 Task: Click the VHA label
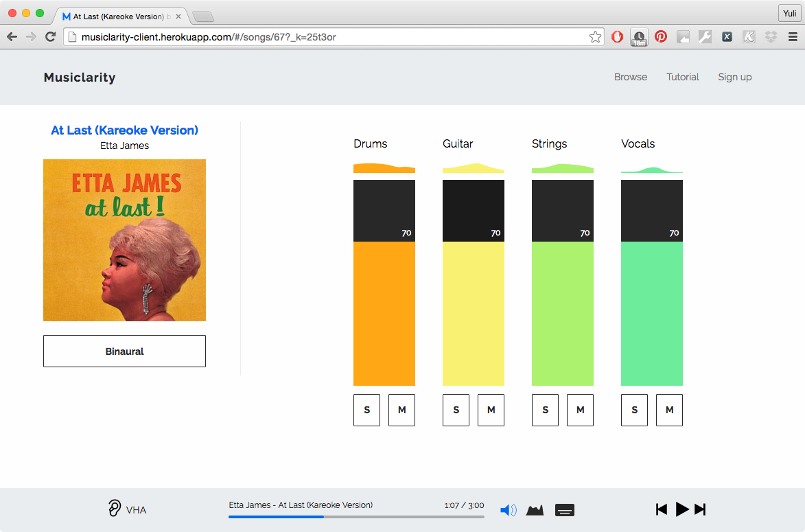(x=136, y=510)
